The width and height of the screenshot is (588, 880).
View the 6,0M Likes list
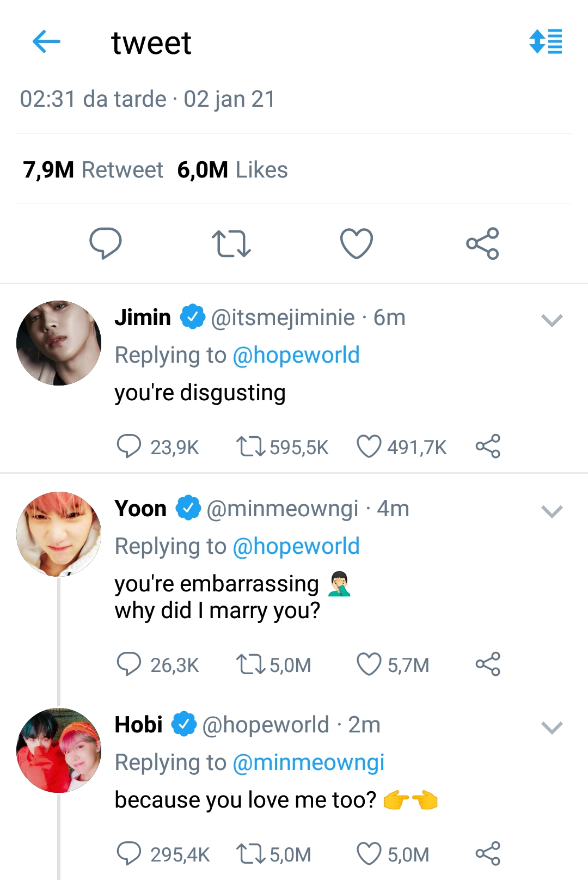point(232,170)
